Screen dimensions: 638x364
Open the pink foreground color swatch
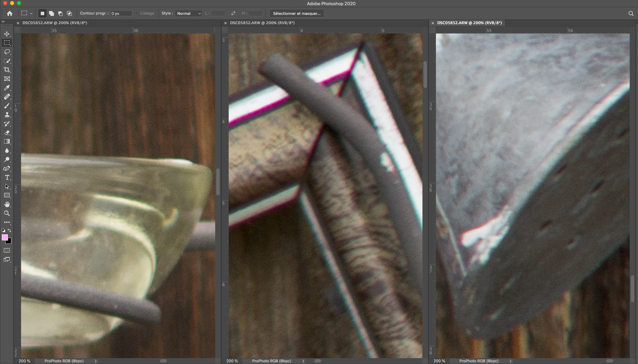tap(5, 237)
